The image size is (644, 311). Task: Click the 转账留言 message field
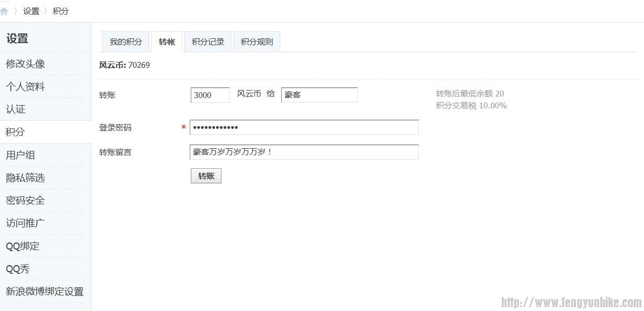click(x=304, y=152)
